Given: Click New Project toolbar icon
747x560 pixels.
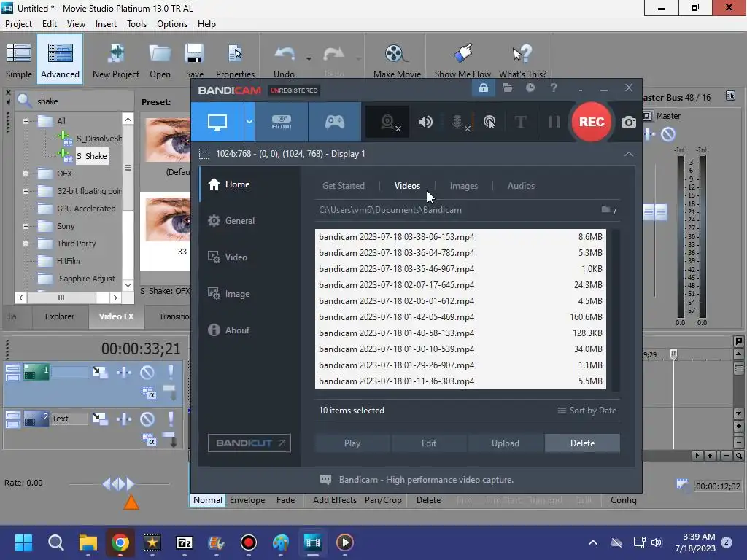Looking at the screenshot, I should (x=116, y=60).
